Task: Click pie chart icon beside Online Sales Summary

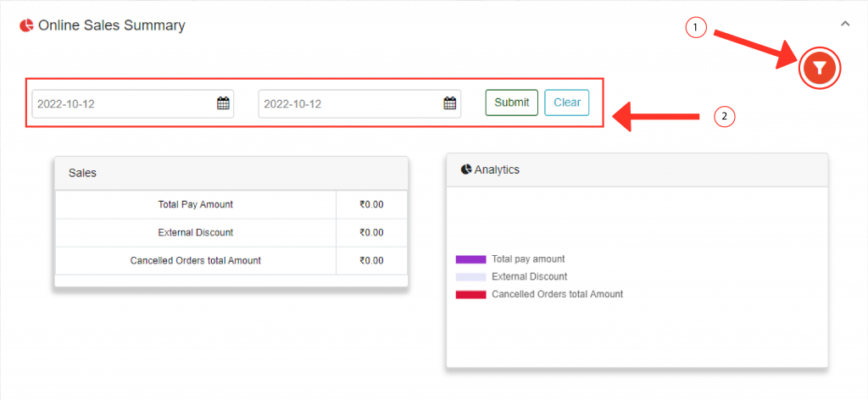Action: (26, 25)
